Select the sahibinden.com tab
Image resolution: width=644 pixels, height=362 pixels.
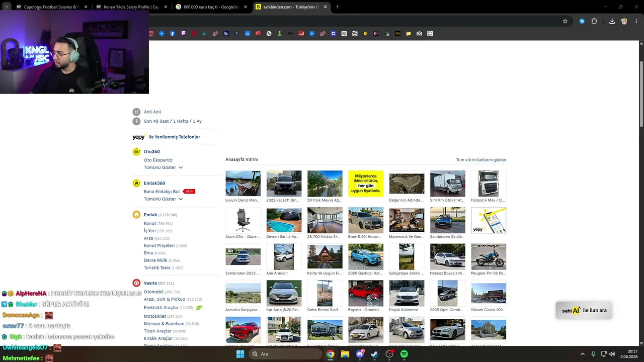(291, 7)
